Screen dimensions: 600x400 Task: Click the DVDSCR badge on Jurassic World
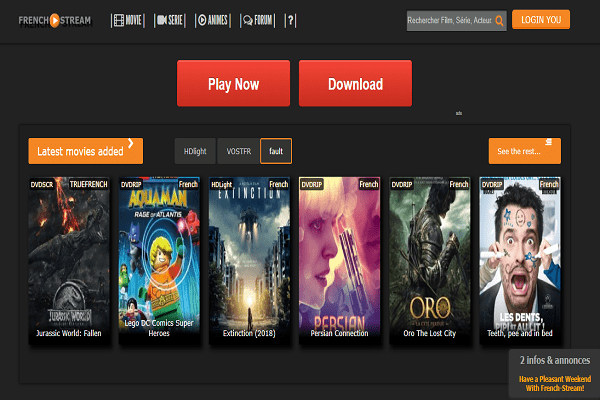click(42, 184)
